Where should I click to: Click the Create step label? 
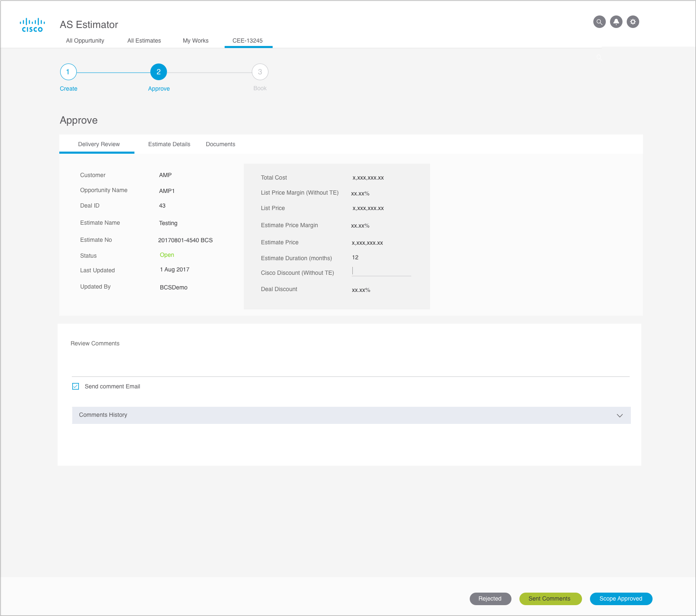(68, 89)
